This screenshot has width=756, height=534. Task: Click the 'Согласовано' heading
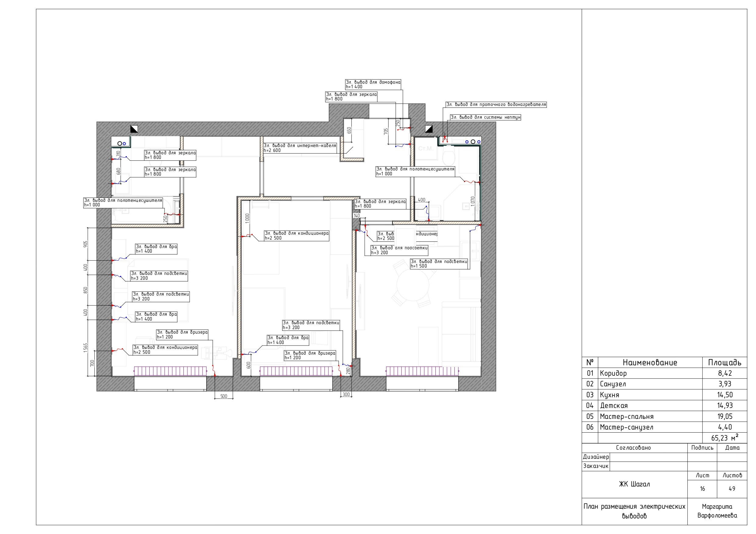634,448
